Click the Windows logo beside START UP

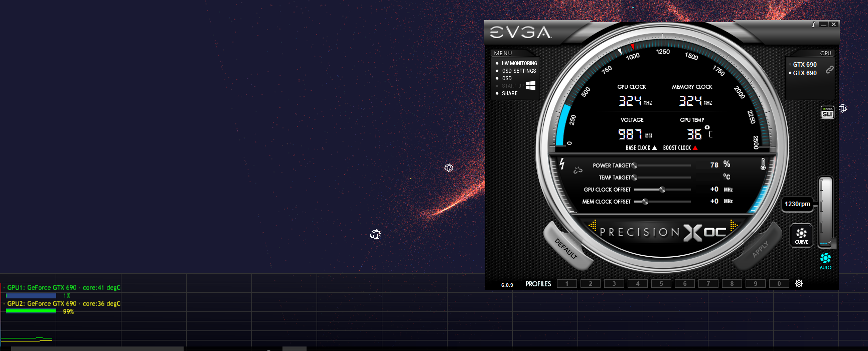pos(531,86)
